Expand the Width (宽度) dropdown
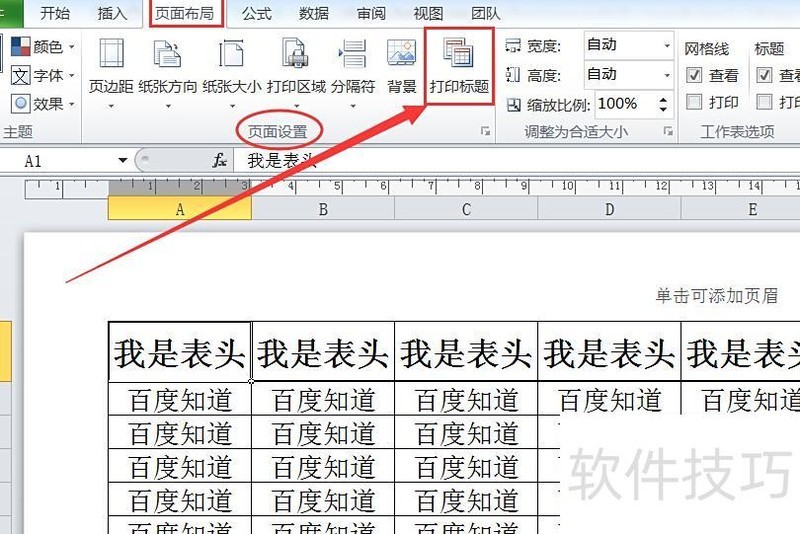 (667, 45)
